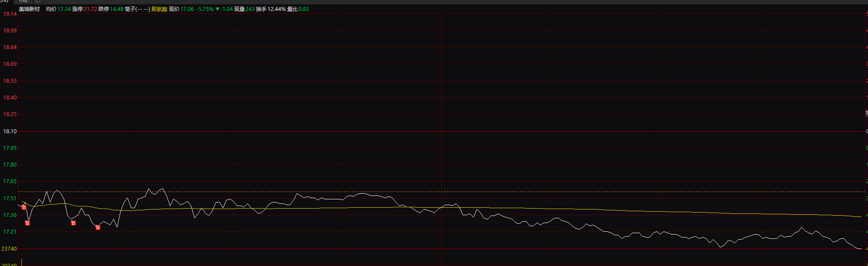
Task: Click the 量比 value 0.83
Action: pyautogui.click(x=304, y=9)
